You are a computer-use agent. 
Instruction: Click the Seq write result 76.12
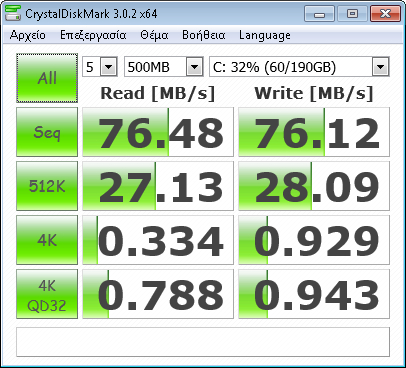tap(314, 132)
